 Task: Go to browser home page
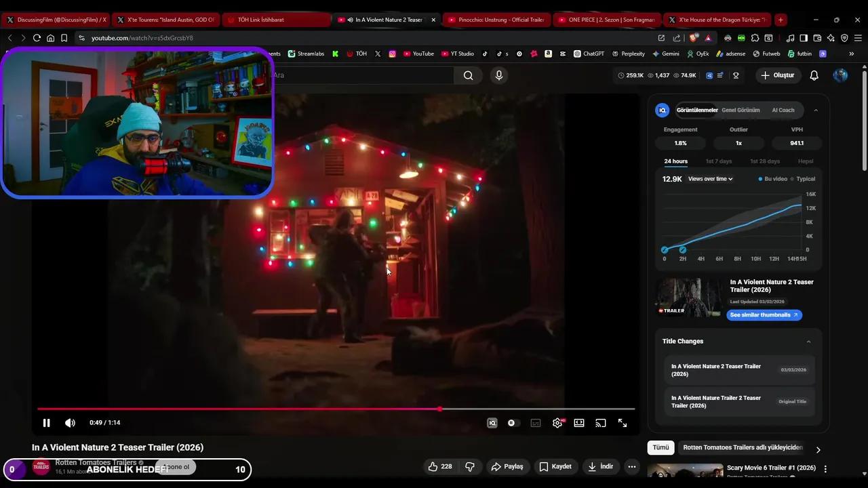tap(50, 38)
